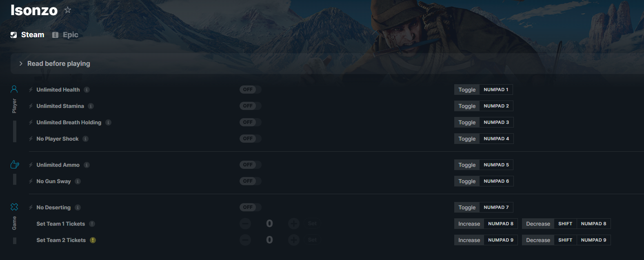The width and height of the screenshot is (644, 260).
Task: Increase Team 1 Tickets with plus button
Action: tap(294, 224)
